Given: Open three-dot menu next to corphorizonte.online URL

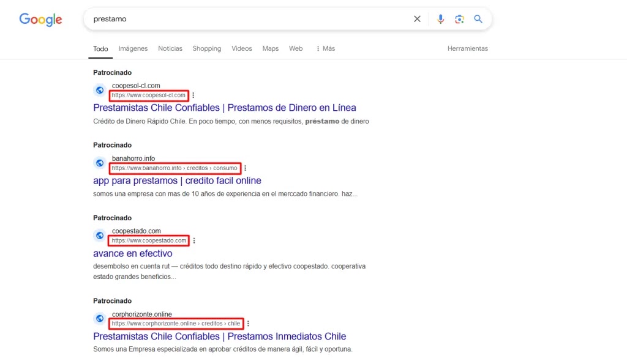Looking at the screenshot, I should coord(248,323).
